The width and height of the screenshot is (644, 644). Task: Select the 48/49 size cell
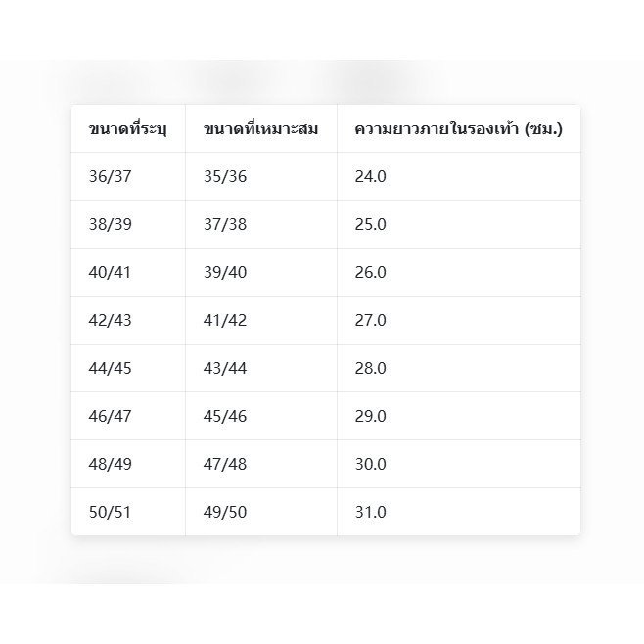tap(128, 464)
